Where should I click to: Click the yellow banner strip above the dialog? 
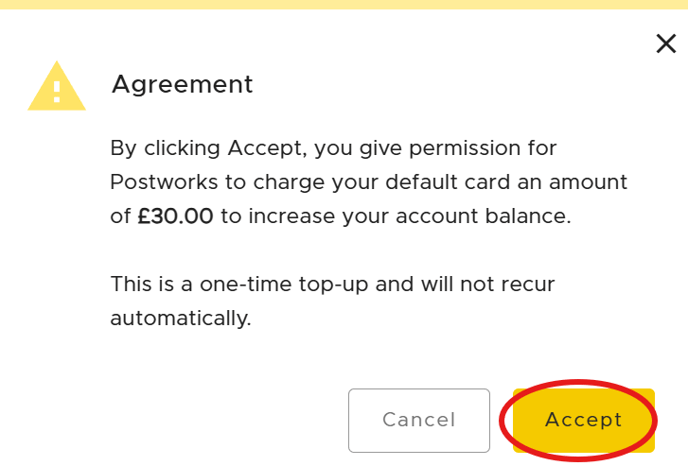click(x=344, y=4)
